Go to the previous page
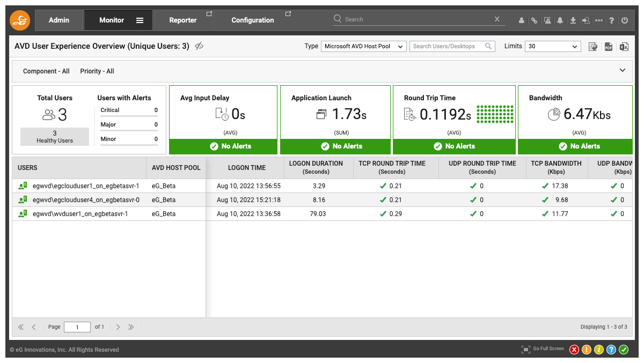This screenshot has height=363, width=644. pos(34,327)
